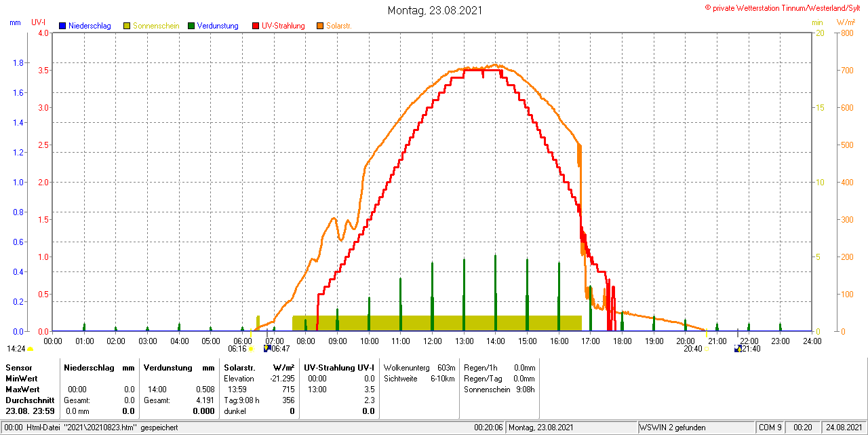
Task: Select the Solarstr. legend label
Action: [339, 26]
